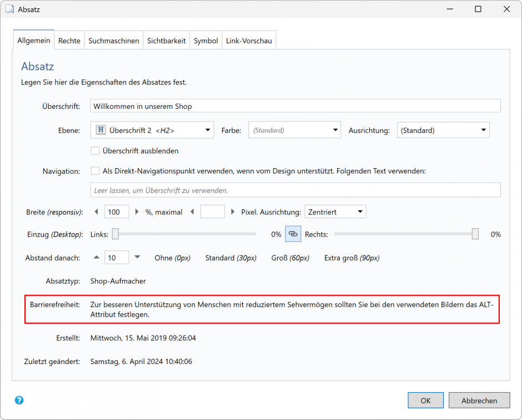Viewport: 522px width, 420px height.
Task: Click left arrow to decrease width percent
Action: [x=97, y=212]
